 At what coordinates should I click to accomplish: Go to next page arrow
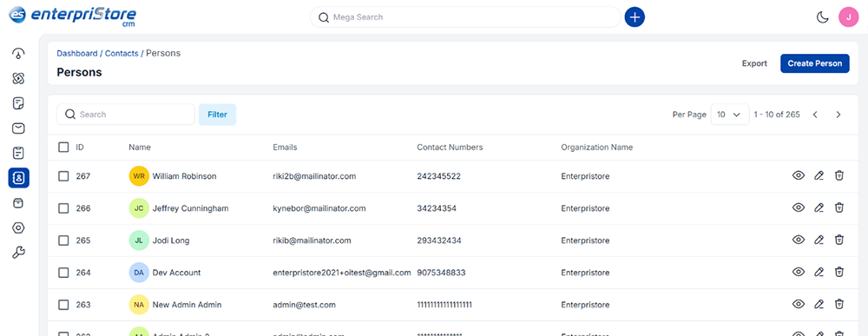click(x=838, y=115)
